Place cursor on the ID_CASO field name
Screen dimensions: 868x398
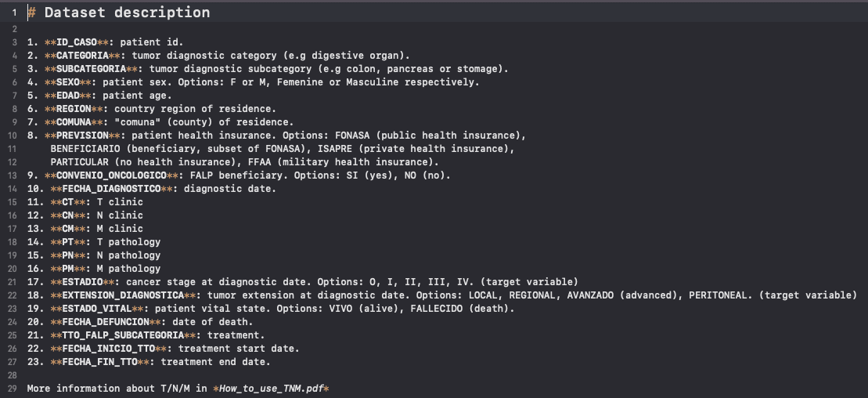pos(76,42)
